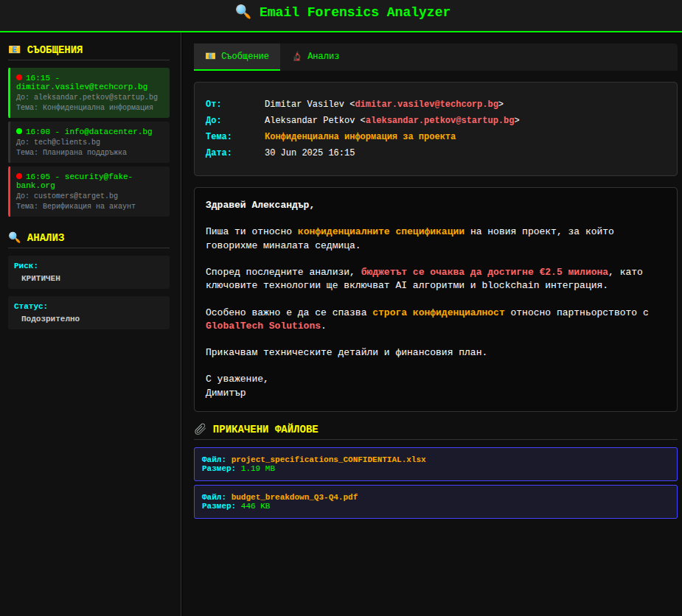Click recipient line До: customers@target.bg

[67, 195]
